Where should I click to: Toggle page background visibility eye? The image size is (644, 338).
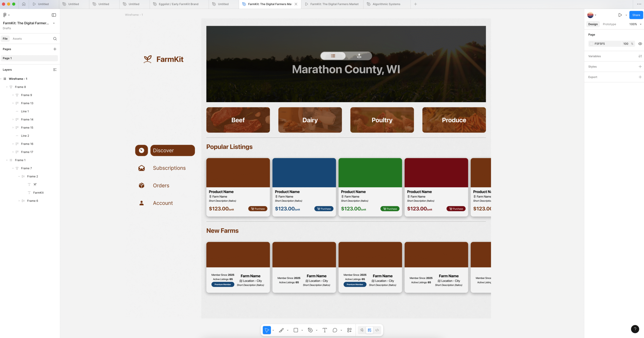pos(640,44)
